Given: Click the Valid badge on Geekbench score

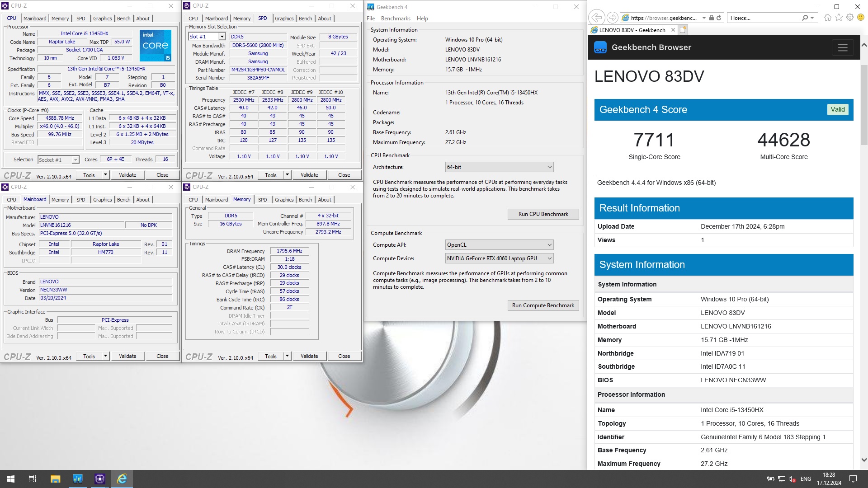Looking at the screenshot, I should point(837,109).
